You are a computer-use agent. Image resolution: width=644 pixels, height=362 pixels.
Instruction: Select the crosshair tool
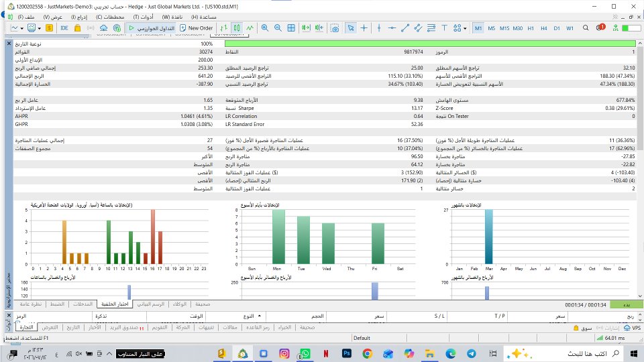(364, 28)
